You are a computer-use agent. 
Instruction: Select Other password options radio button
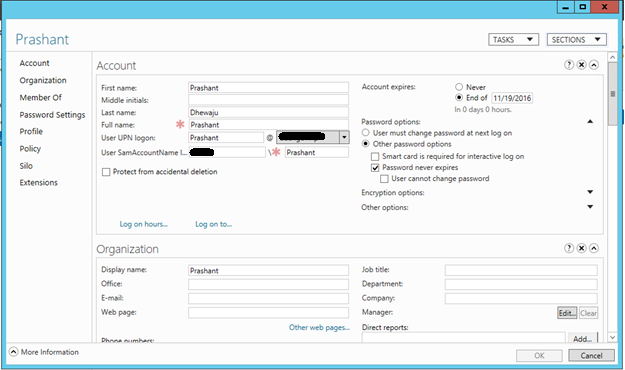[366, 144]
